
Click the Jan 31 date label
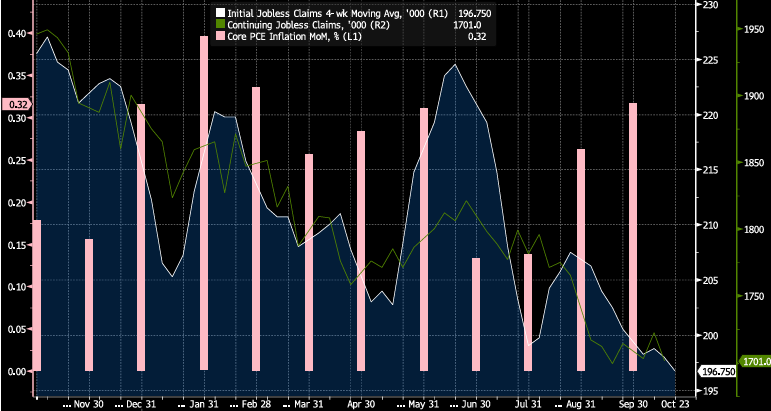click(x=204, y=404)
